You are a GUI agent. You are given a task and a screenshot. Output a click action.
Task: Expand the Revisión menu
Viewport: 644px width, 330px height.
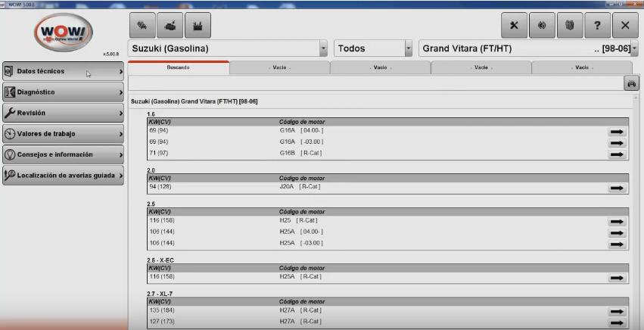[64, 113]
